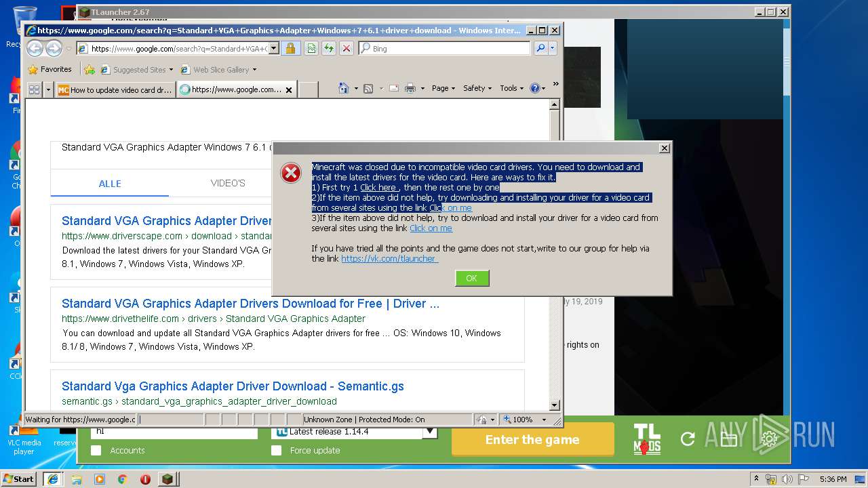Click the VLC media player desktop icon
868x488 pixels.
click(23, 439)
